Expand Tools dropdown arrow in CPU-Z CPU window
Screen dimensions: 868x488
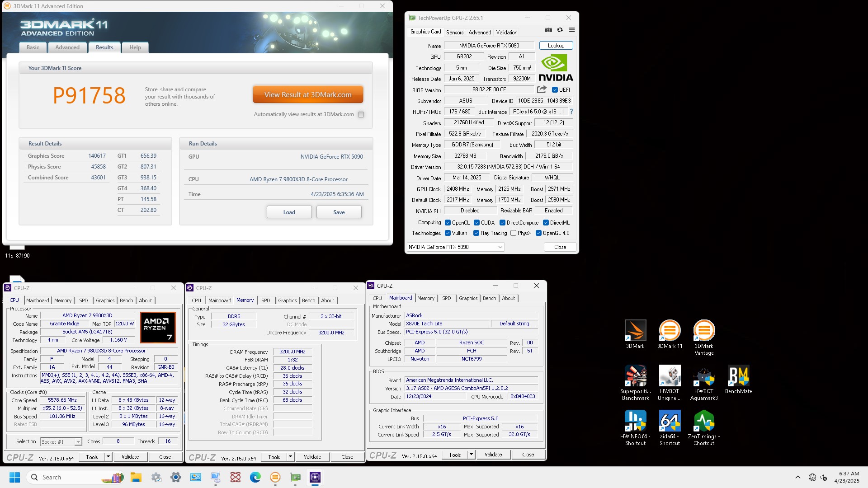108,457
